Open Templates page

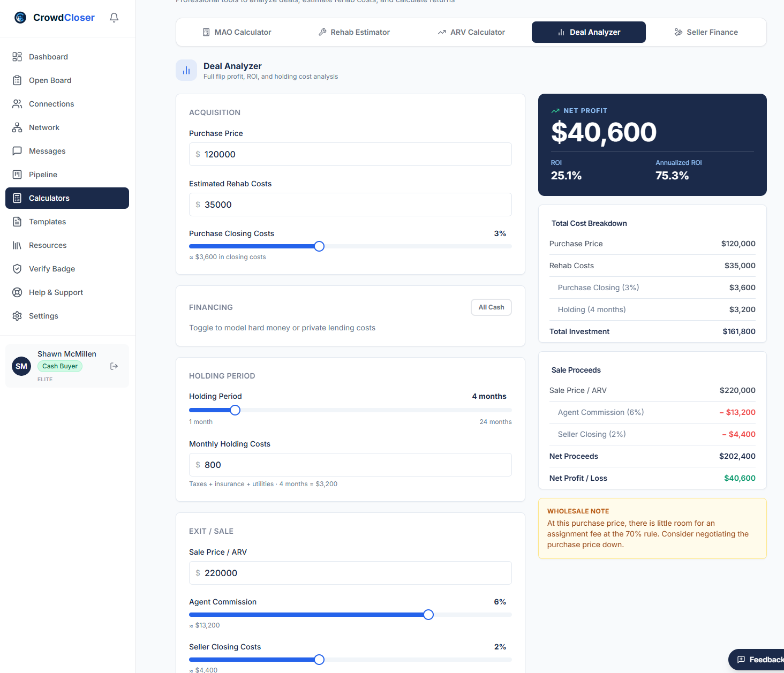tap(67, 222)
